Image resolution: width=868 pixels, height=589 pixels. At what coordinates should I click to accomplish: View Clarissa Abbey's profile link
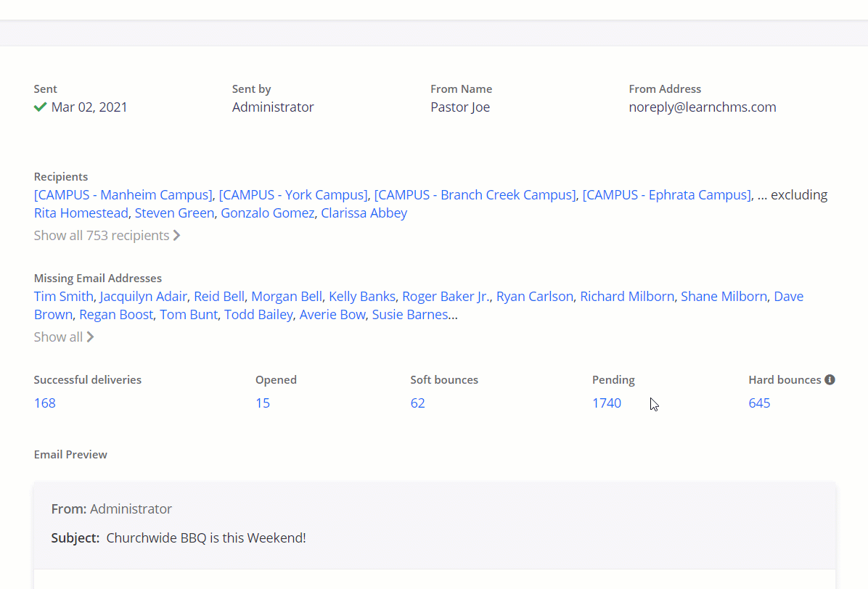(364, 213)
